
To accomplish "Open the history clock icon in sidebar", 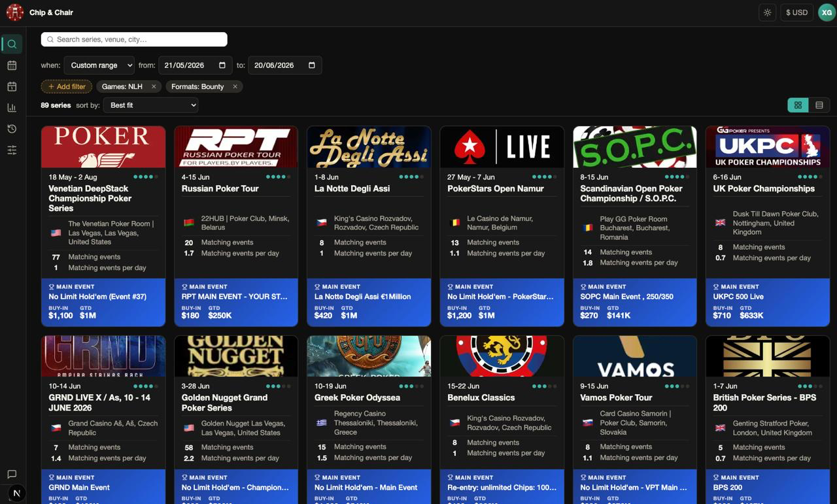I will tap(12, 129).
